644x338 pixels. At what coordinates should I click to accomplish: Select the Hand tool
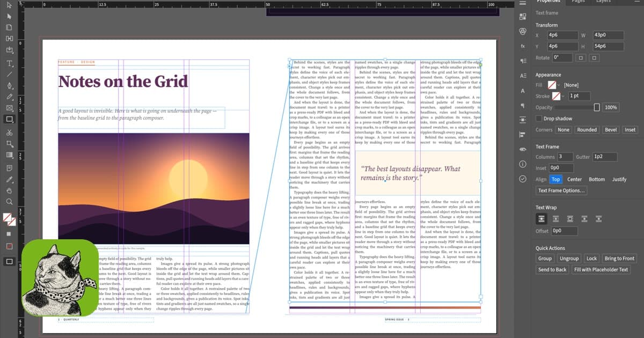point(10,190)
